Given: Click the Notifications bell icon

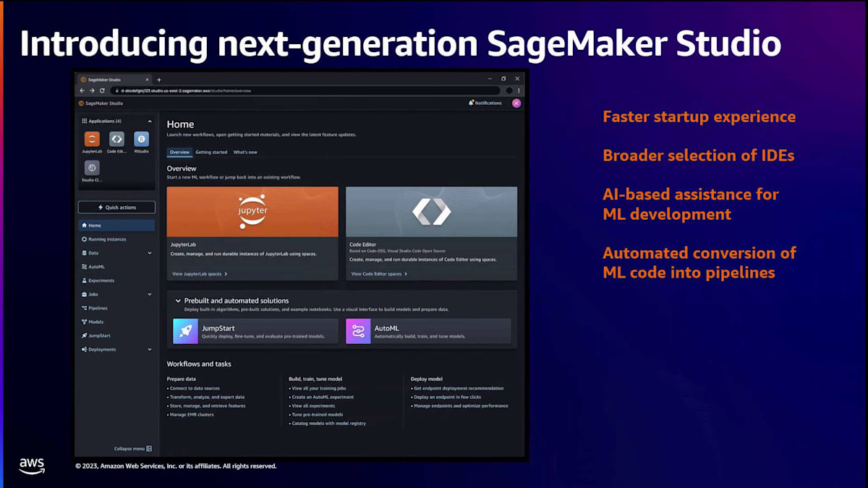Looking at the screenshot, I should (471, 103).
